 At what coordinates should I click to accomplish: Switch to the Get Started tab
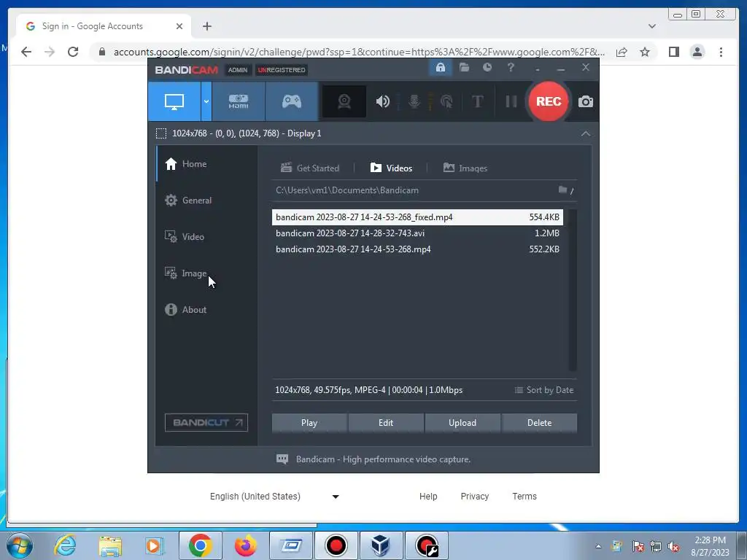click(x=310, y=168)
